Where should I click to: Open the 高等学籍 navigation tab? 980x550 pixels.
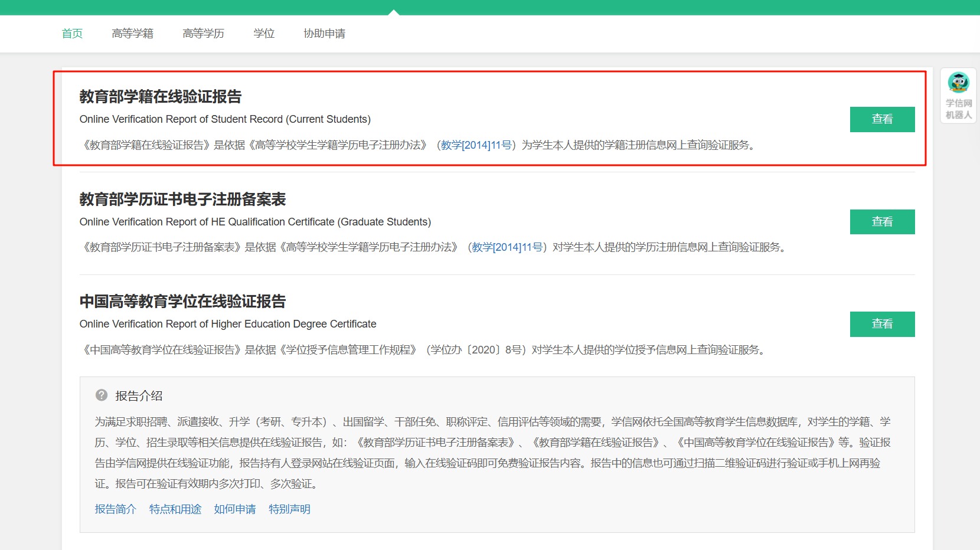point(132,34)
